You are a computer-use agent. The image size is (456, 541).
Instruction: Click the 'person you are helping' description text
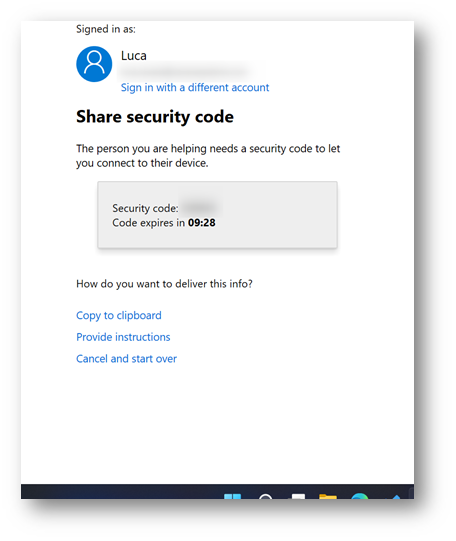coord(208,156)
